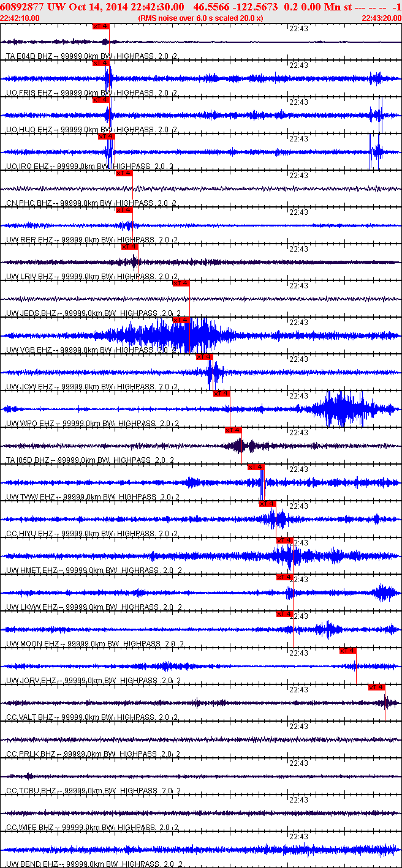The image size is (402, 868).
Task: Select the UW.RER EHZ station label
Action: [x=29, y=239]
